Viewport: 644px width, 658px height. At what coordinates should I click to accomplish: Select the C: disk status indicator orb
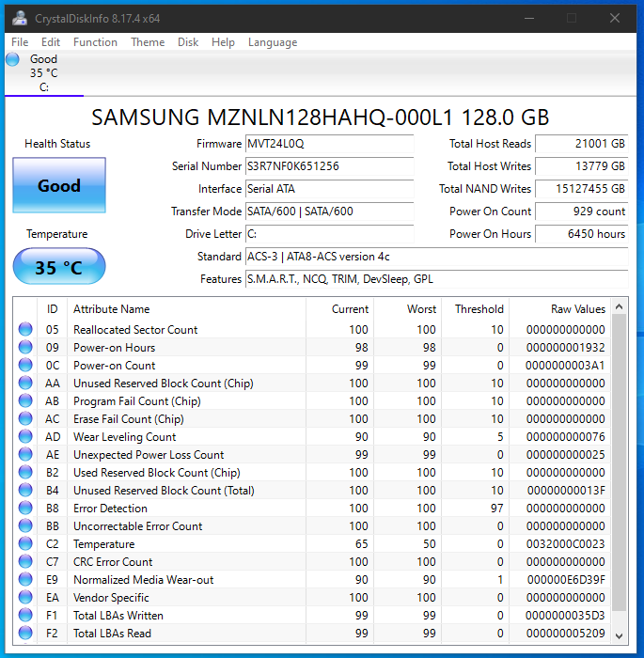(x=12, y=59)
